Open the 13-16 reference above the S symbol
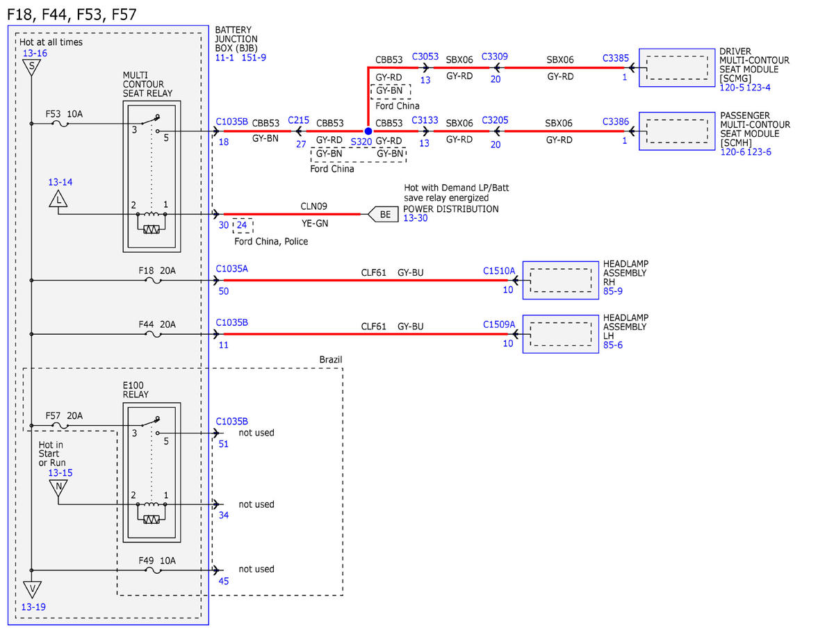Image resolution: width=834 pixels, height=644 pixels. (x=35, y=53)
